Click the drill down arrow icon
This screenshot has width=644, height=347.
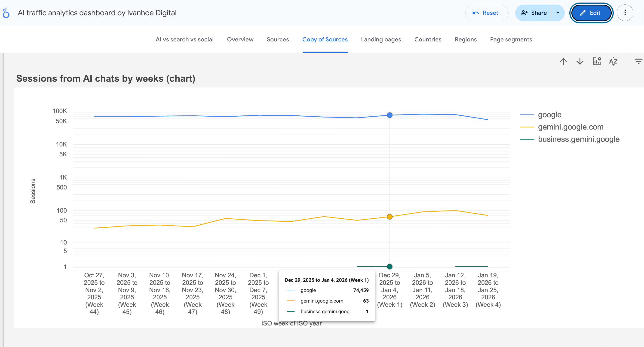tap(580, 61)
